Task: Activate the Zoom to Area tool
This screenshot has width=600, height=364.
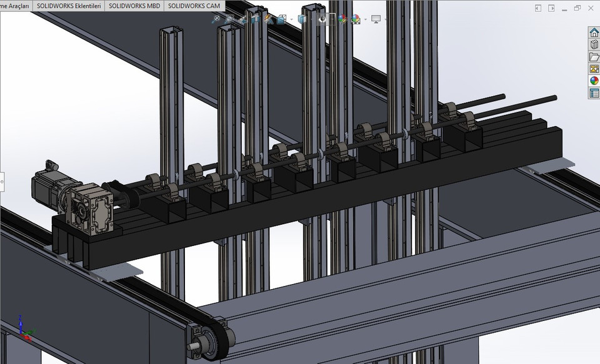Action: [x=230, y=19]
